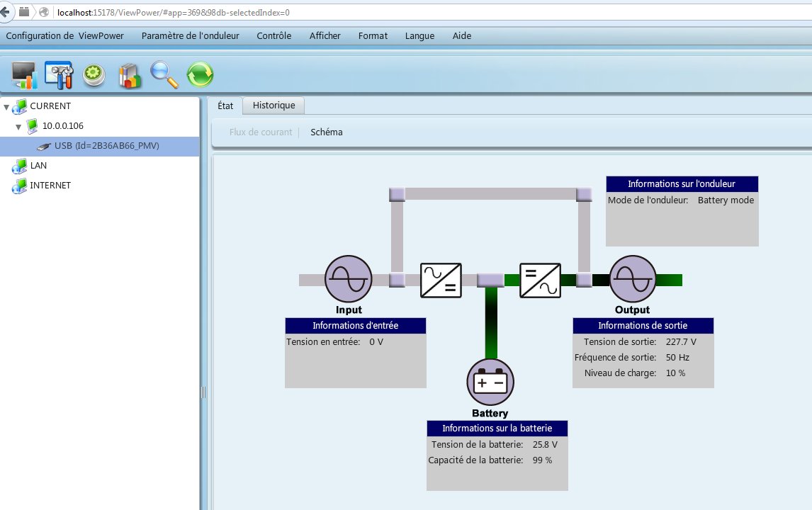
Task: Open the books and chart report icon
Action: 130,74
